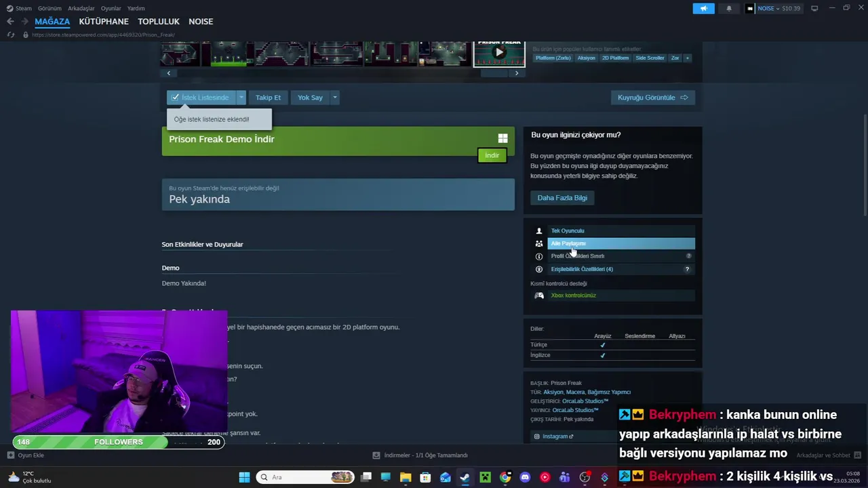Open the Steam icon in Windows taskbar
The height and width of the screenshot is (488, 868).
pyautogui.click(x=465, y=477)
